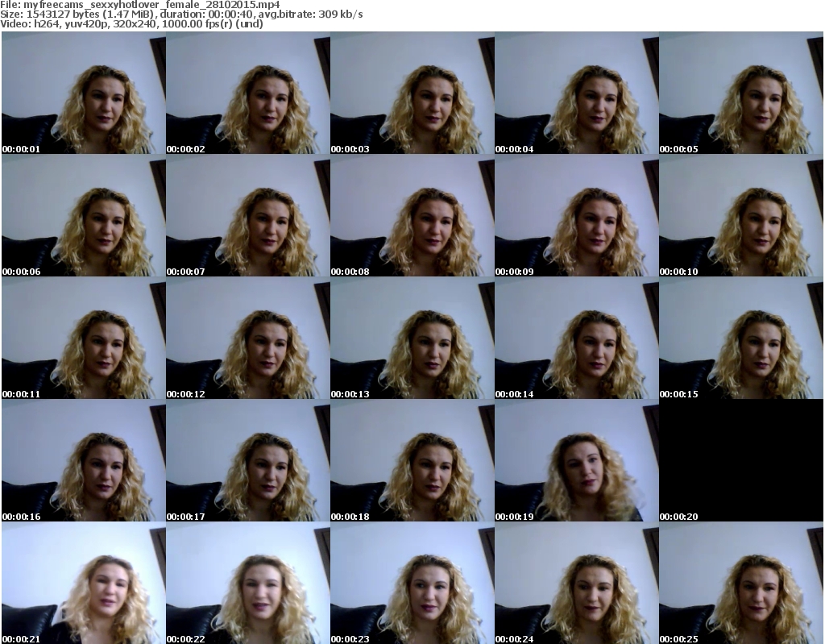Open the thumbnail frame stamped 00:00:11
The width and height of the screenshot is (825, 644).
84,338
